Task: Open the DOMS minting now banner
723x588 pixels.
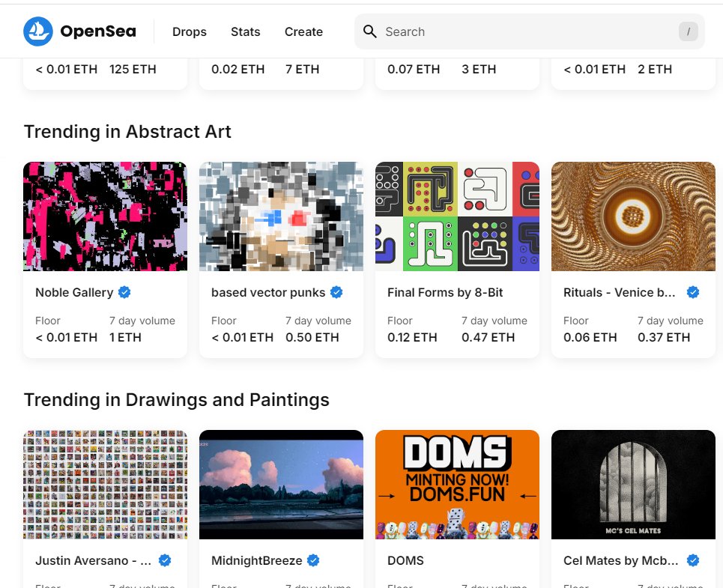Action: [x=458, y=485]
